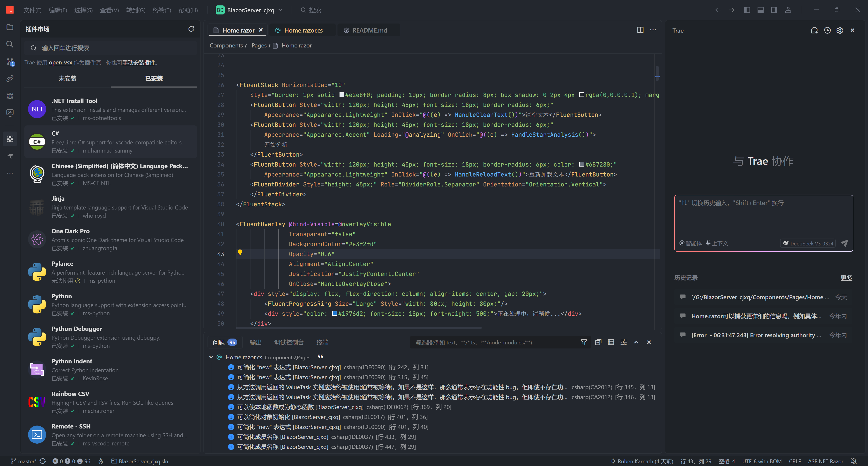Screen dimensions: 868x466
Task: Click the #1976d2 color swatch
Action: tap(335, 313)
